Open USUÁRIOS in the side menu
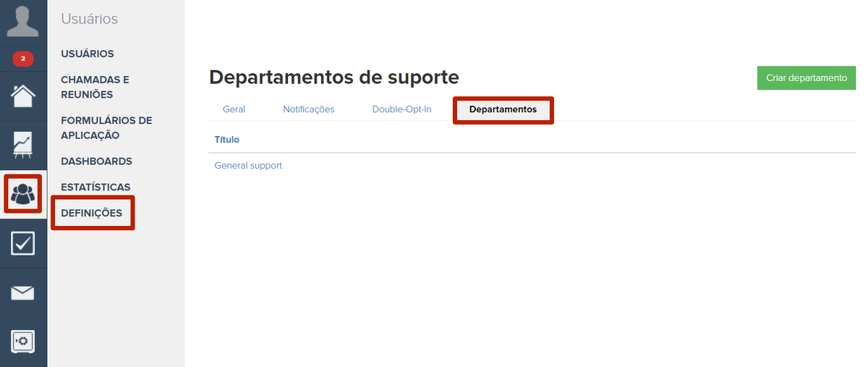Image resolution: width=868 pixels, height=367 pixels. tap(87, 54)
